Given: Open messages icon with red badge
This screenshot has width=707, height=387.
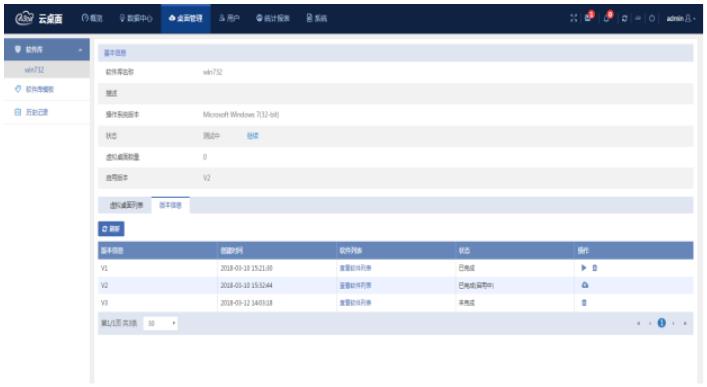Looking at the screenshot, I should [589, 17].
